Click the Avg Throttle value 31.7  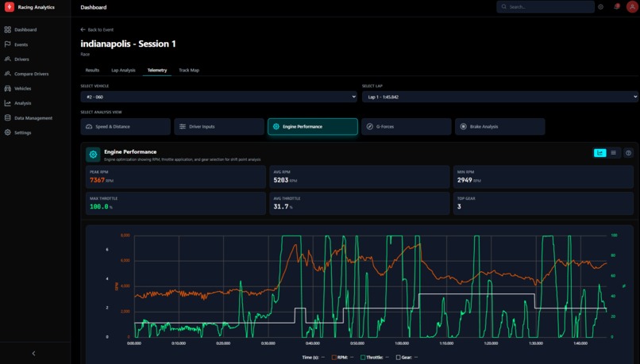(x=281, y=207)
